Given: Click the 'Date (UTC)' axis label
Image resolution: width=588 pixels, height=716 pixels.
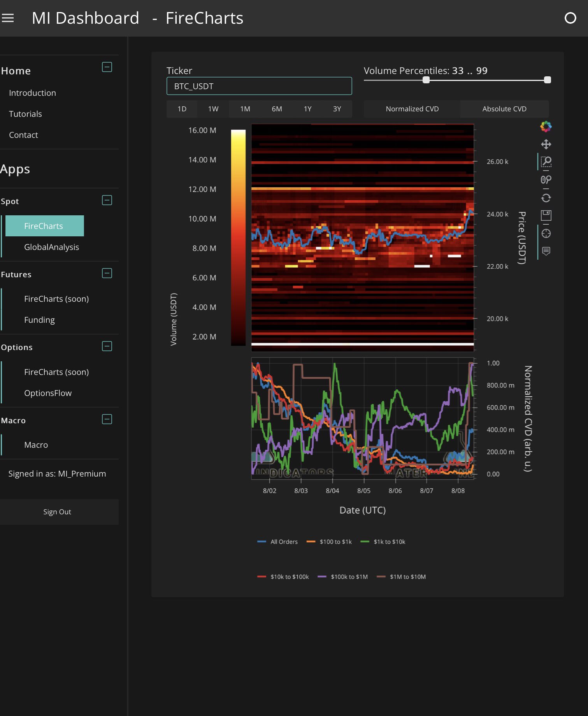Looking at the screenshot, I should 363,510.
